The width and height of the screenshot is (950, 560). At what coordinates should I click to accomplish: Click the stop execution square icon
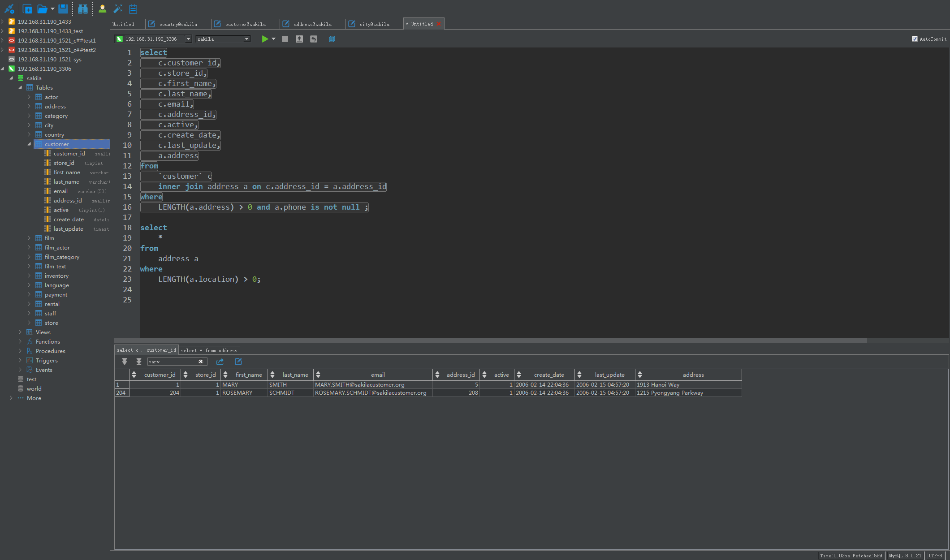[285, 39]
